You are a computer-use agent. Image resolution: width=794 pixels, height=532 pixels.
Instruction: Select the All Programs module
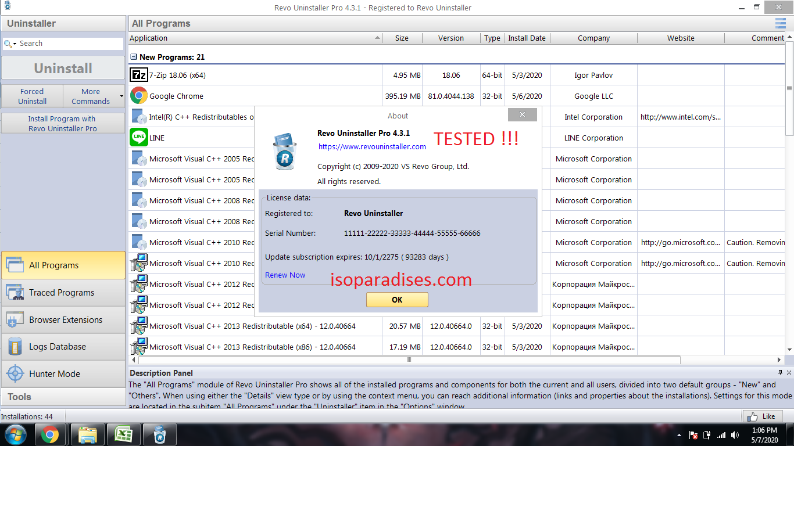(x=63, y=265)
